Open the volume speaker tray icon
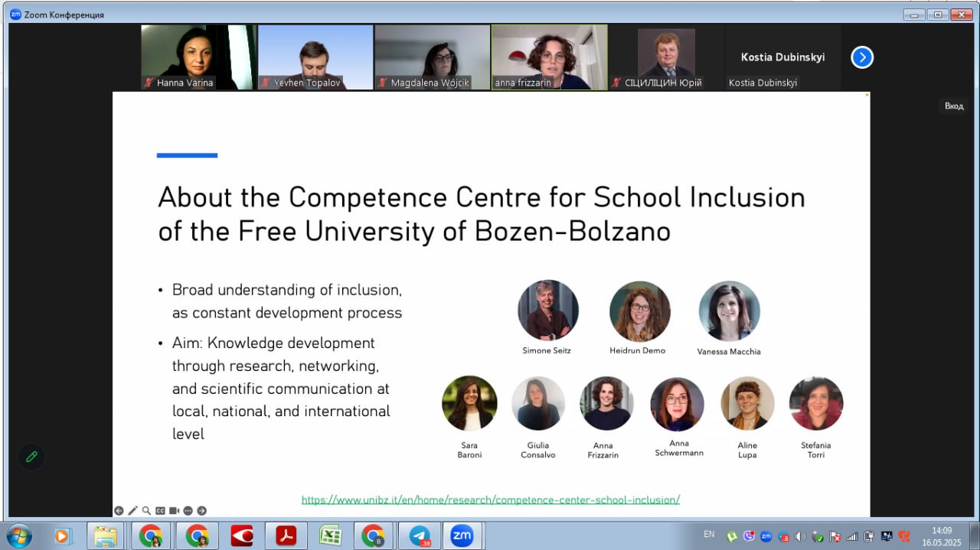Screen dimensions: 980x550 800,536
